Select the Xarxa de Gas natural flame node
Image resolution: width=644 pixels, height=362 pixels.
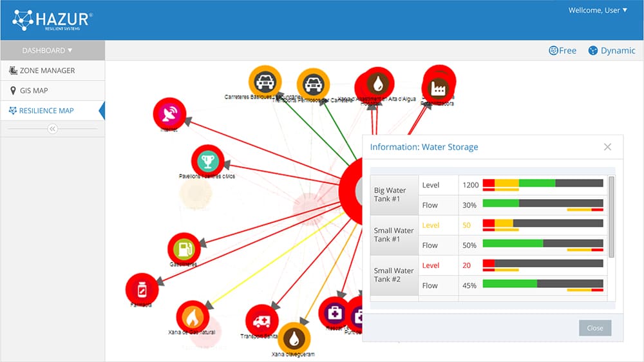coord(193,317)
